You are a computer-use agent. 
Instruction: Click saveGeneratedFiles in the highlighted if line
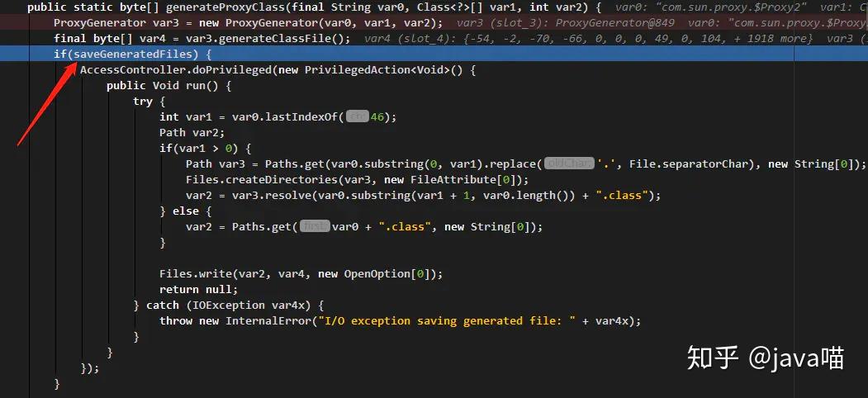pos(135,54)
